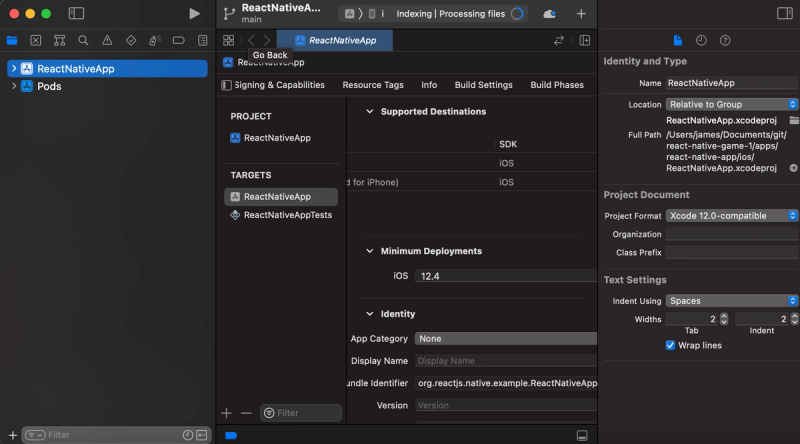Open the Issue navigator warning icon

click(x=107, y=41)
